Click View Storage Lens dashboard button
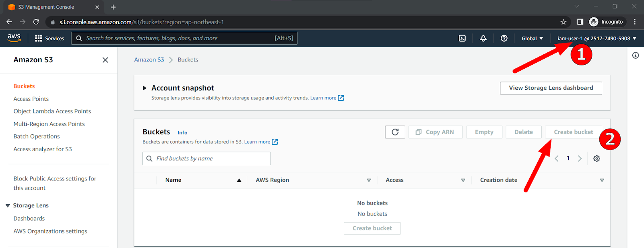The image size is (644, 248). [x=551, y=88]
